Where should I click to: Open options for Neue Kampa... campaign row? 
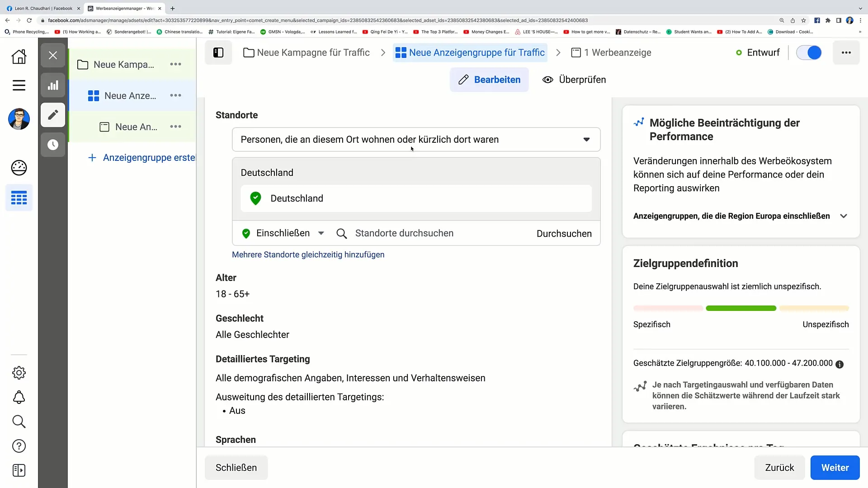pos(175,65)
